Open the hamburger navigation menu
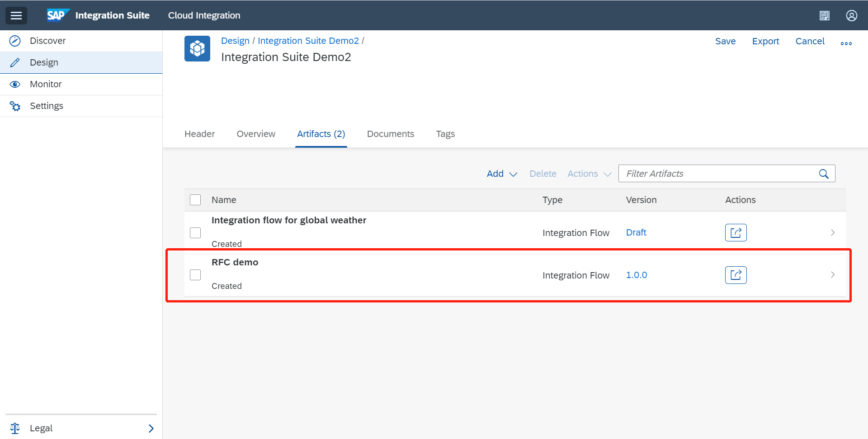 click(16, 15)
